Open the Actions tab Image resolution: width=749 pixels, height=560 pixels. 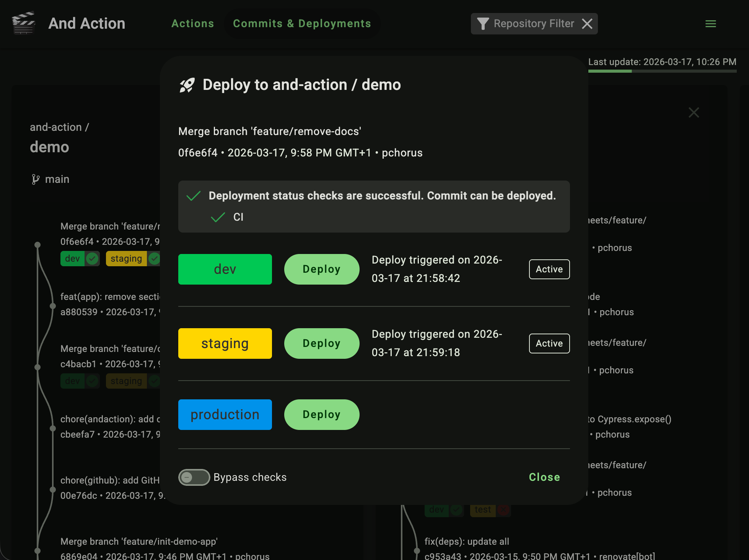(192, 24)
